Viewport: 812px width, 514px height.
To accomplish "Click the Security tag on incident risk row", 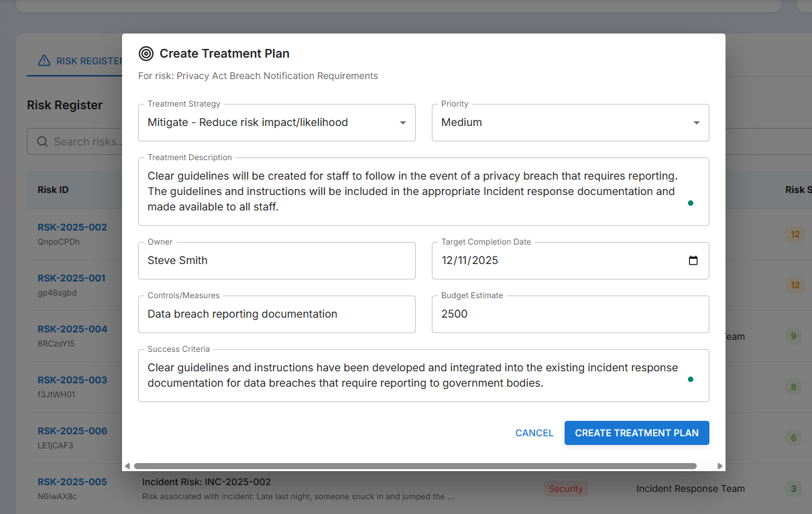I will click(x=566, y=489).
